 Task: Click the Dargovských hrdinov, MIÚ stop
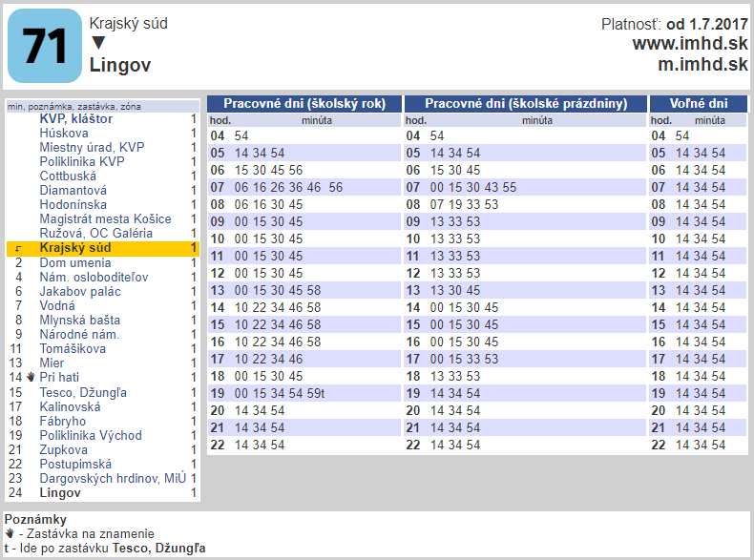tap(113, 478)
